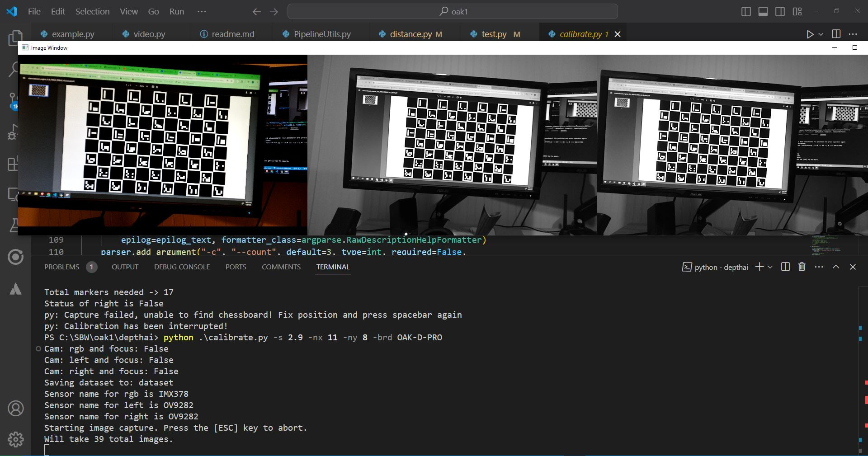Expand the run button dropdown arrow
Viewport: 868px width, 456px height.
tap(821, 34)
